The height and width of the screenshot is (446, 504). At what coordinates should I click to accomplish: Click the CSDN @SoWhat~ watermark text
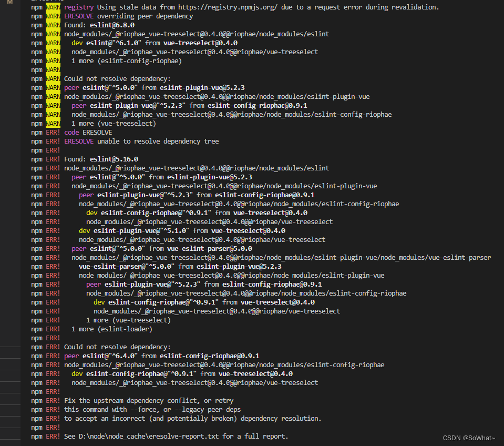click(469, 438)
